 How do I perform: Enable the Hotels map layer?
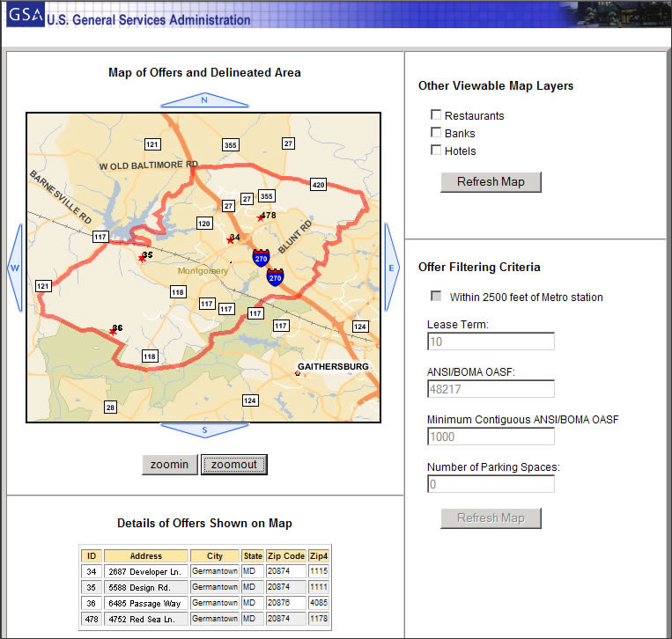[x=436, y=150]
